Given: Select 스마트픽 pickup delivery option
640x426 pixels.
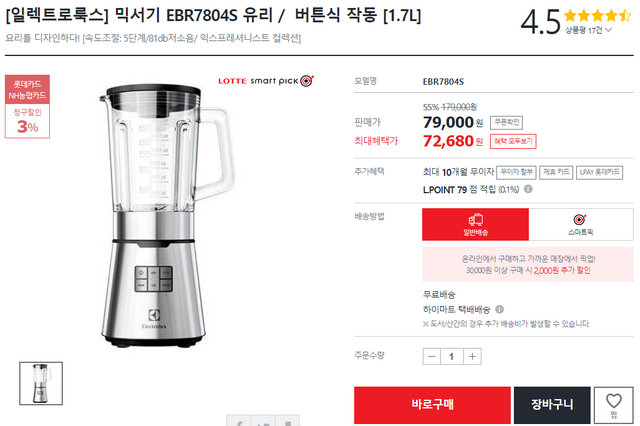Looking at the screenshot, I should (581, 224).
